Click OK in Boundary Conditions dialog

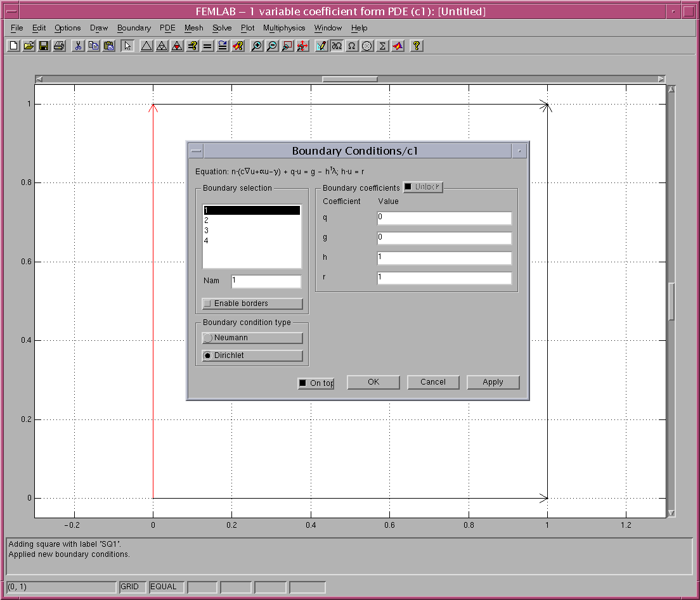pyautogui.click(x=373, y=382)
